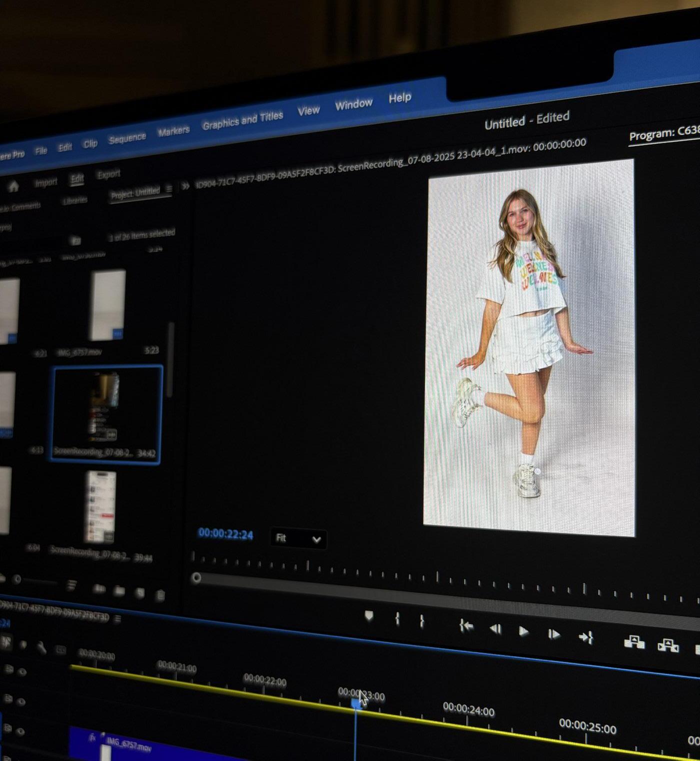Switch to the Export workspace
700x761 pixels.
coord(108,174)
